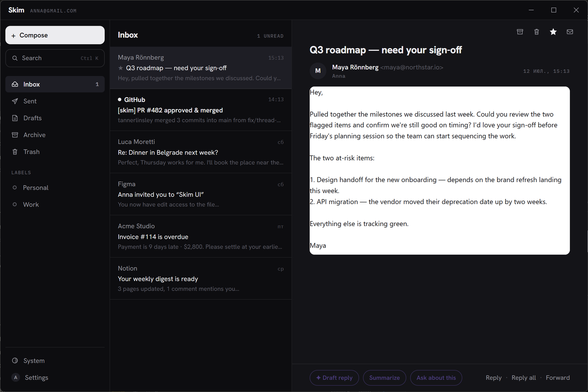Open the Maya Rönnberg Q3 roadmap email
Screen dimensions: 588x392
pos(201,68)
